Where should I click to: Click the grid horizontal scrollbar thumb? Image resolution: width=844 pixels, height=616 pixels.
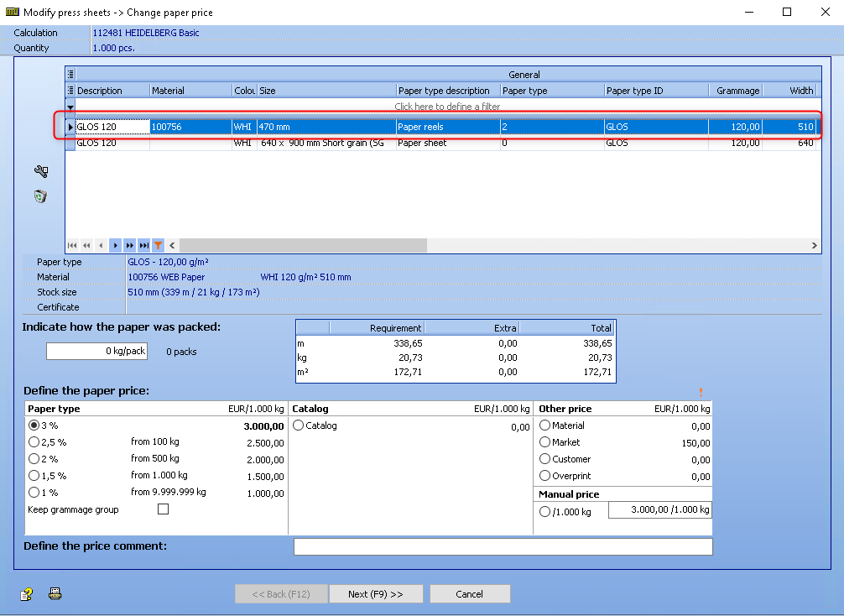(303, 246)
